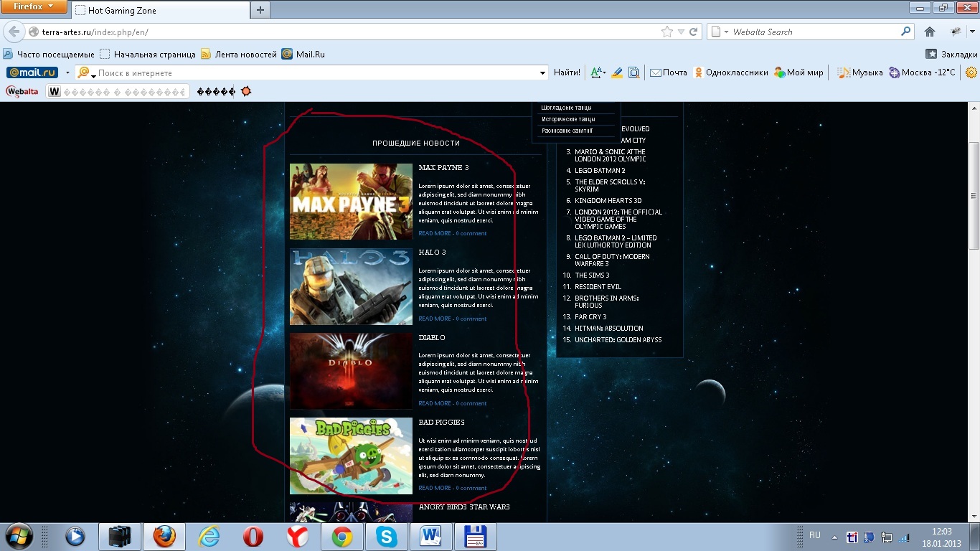Open mail.ru toolbar settings gear
Viewport: 980px width, 551px height.
[971, 72]
